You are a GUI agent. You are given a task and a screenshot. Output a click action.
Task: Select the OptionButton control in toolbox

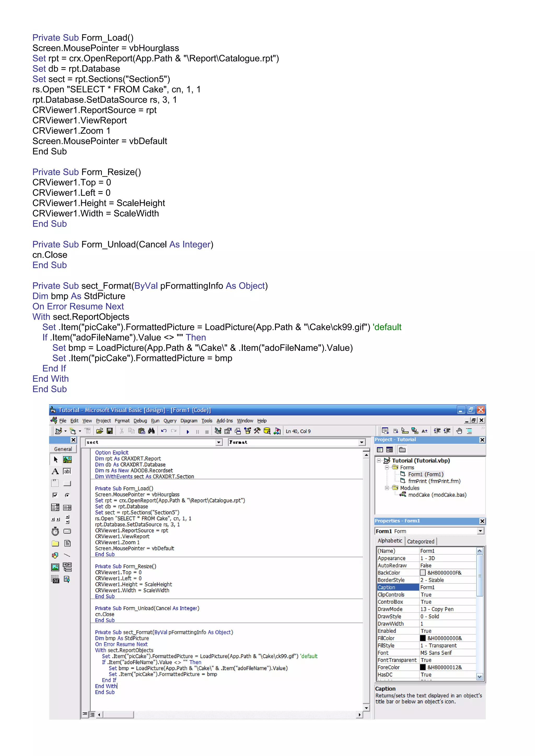pyautogui.click(x=67, y=495)
